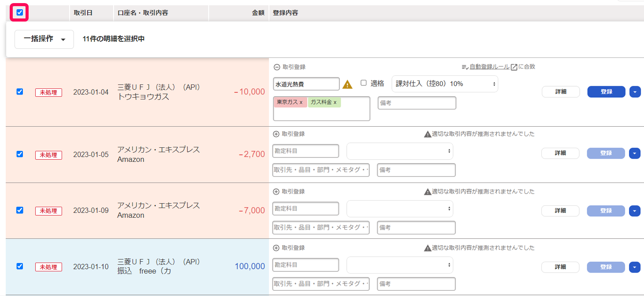This screenshot has height=296, width=644.
Task: Open arrow menu in the 2023-01-05 row
Action: pos(634,153)
